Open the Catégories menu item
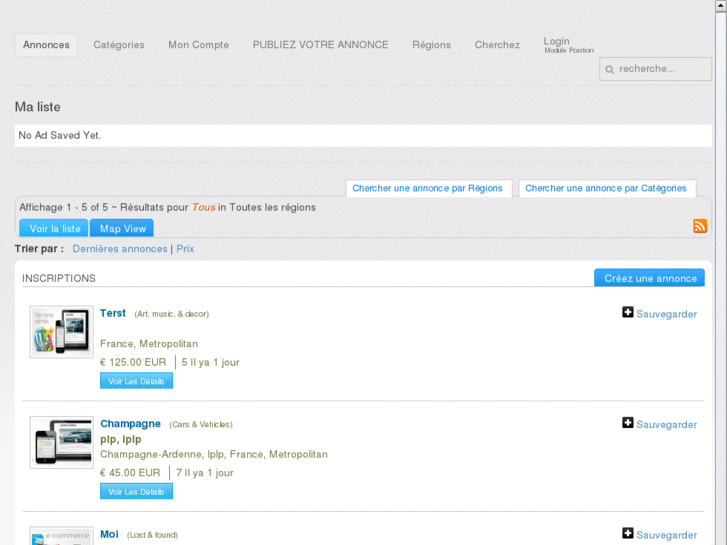Viewport: 727px width, 545px height. point(119,45)
